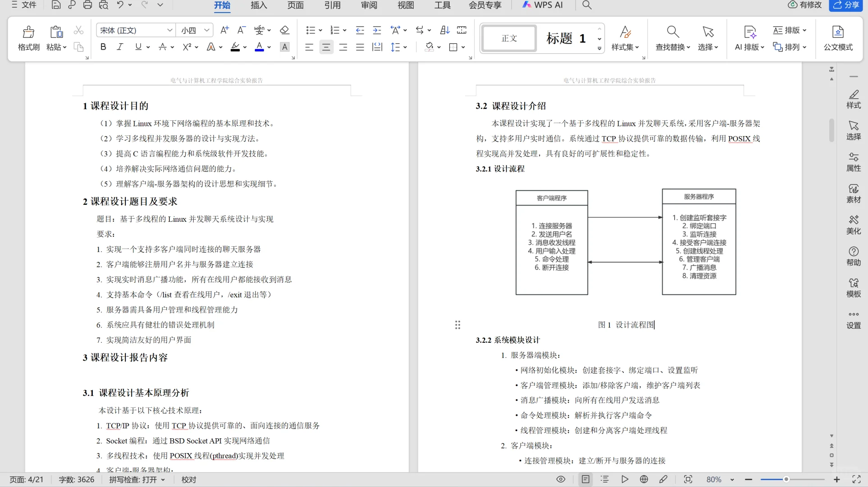Viewport: 868px width, 487px height.
Task: Toggle center alignment for the paragraph
Action: (x=326, y=47)
